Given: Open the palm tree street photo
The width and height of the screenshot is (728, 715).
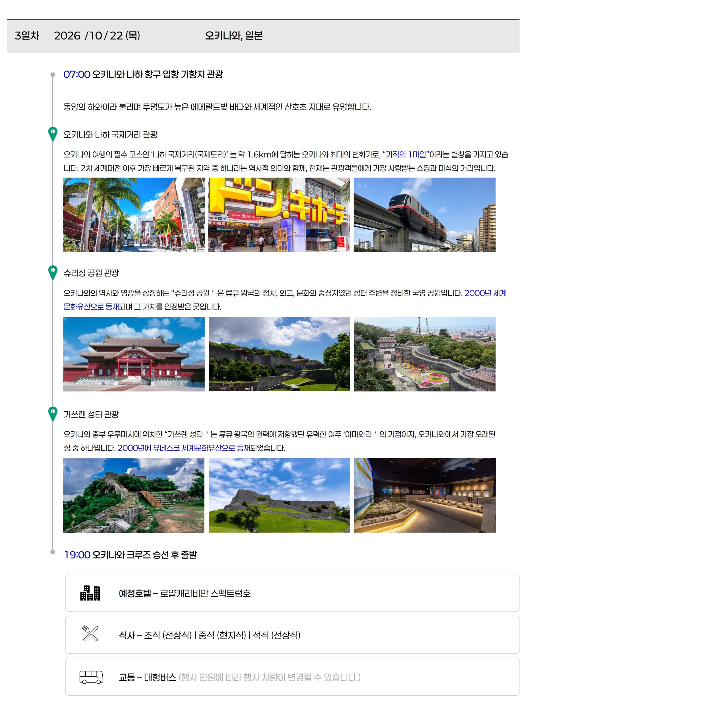Looking at the screenshot, I should point(134,215).
